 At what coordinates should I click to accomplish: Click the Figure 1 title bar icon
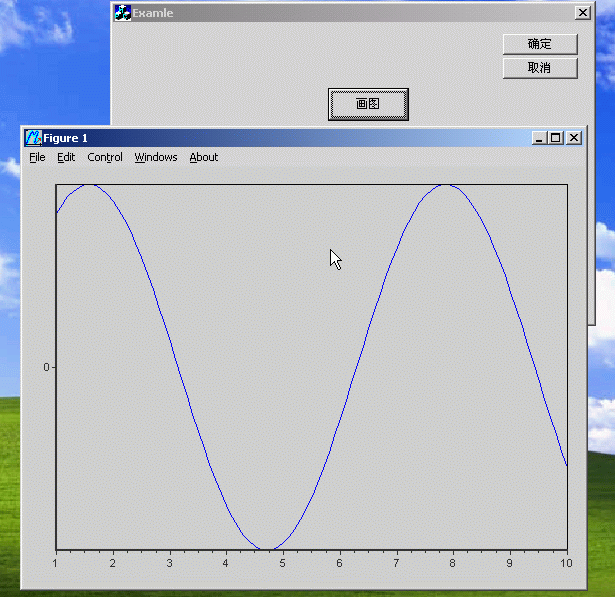[x=33, y=138]
